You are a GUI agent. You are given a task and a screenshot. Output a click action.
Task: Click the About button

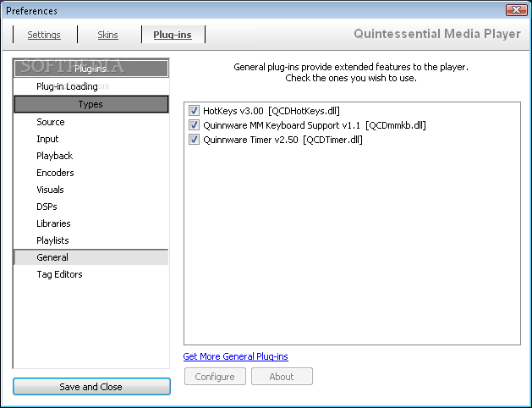(282, 377)
